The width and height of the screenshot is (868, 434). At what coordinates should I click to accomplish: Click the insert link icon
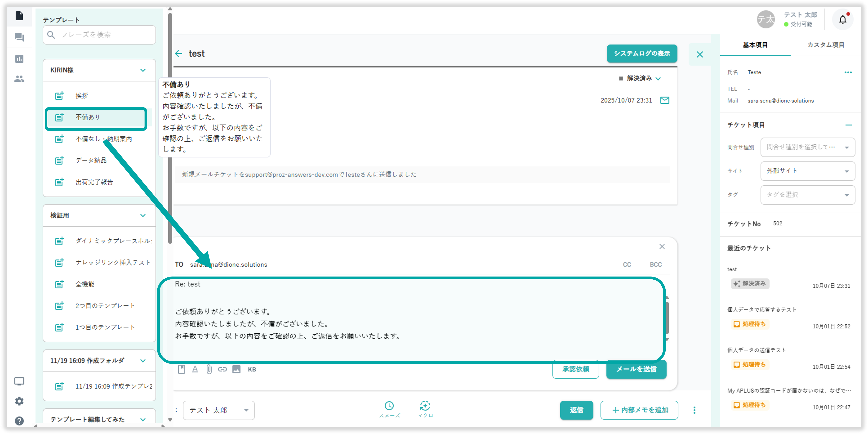coord(222,369)
